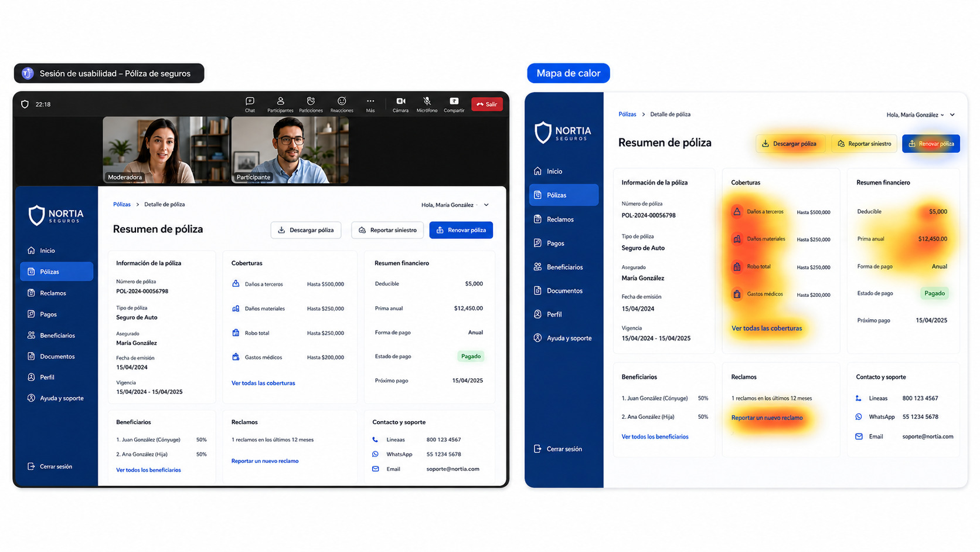Click the Pagado status badge in session window

click(x=471, y=356)
